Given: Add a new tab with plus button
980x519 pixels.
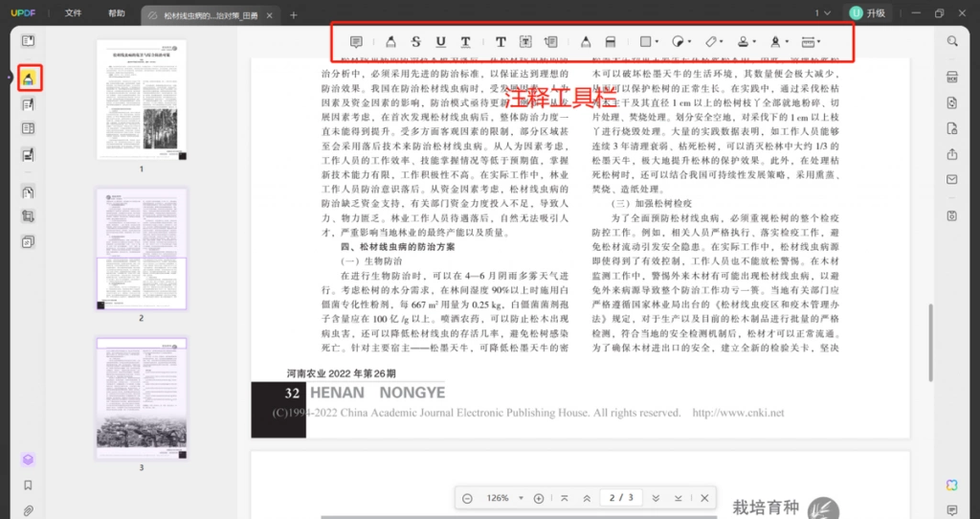Looking at the screenshot, I should coord(294,15).
